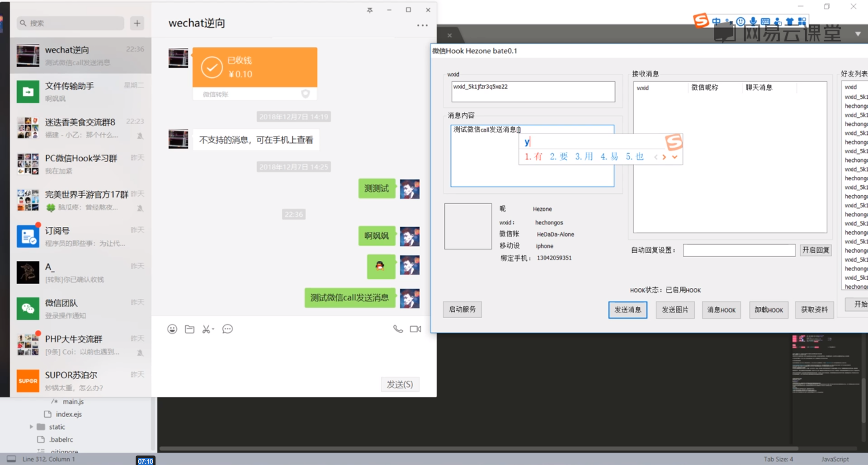The image size is (868, 465).
Task: Close the editor tab with X
Action: [449, 35]
